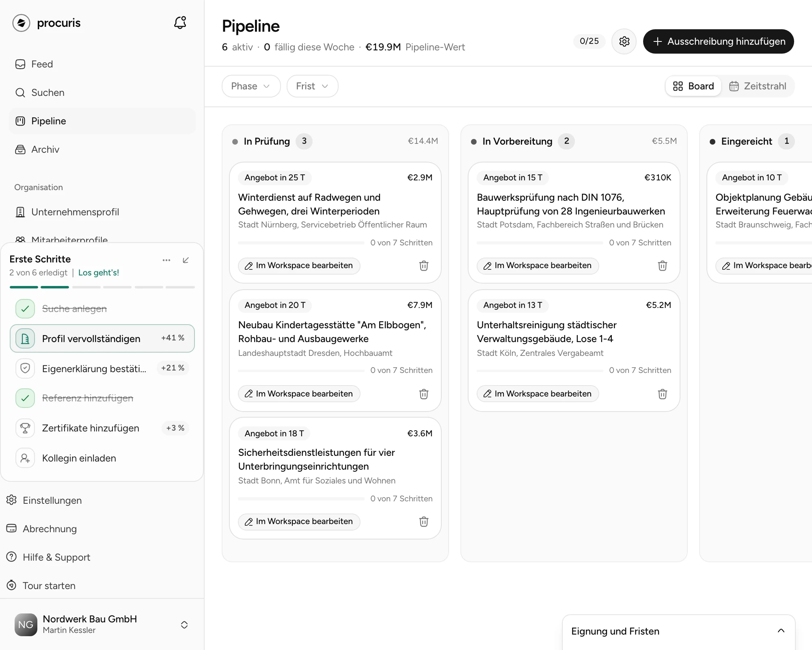Screen dimensions: 812x650
Task: Click the NG company avatar
Action: click(x=26, y=624)
